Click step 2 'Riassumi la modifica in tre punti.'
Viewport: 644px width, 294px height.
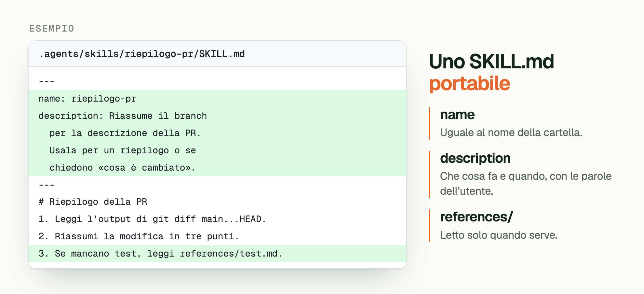click(139, 236)
